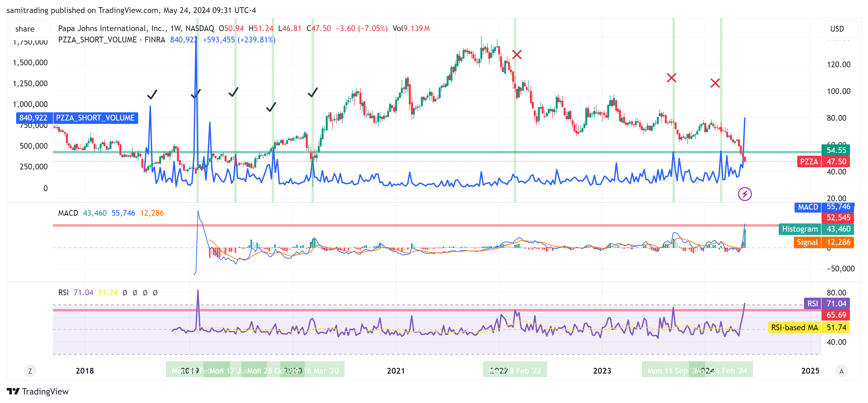Click the share button
868x403 pixels.
[x=30, y=29]
